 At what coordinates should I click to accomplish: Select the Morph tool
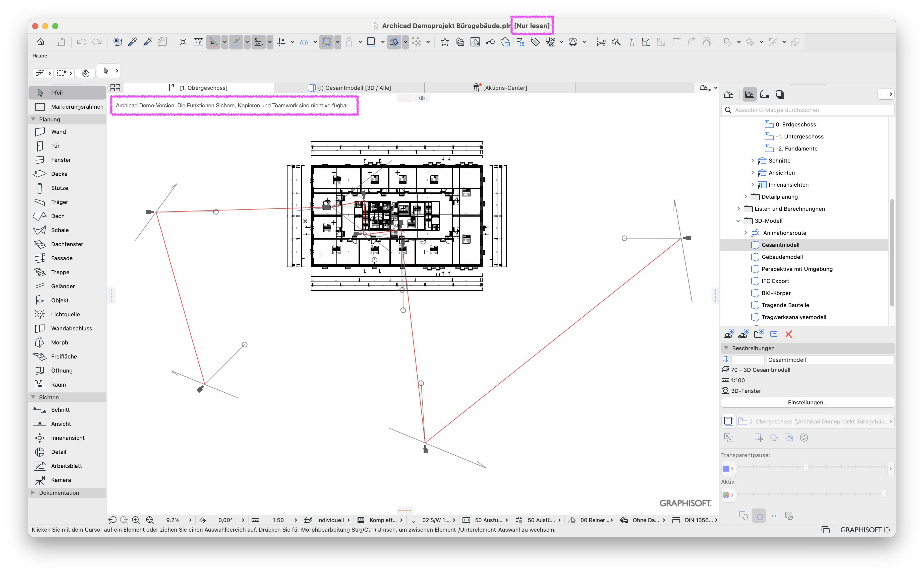click(67, 342)
